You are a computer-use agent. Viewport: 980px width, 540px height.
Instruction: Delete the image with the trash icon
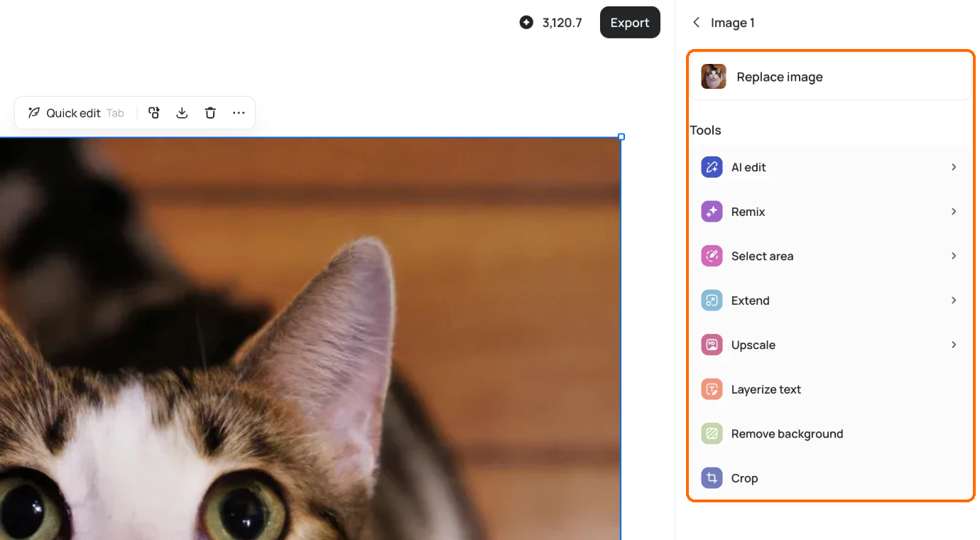tap(210, 113)
